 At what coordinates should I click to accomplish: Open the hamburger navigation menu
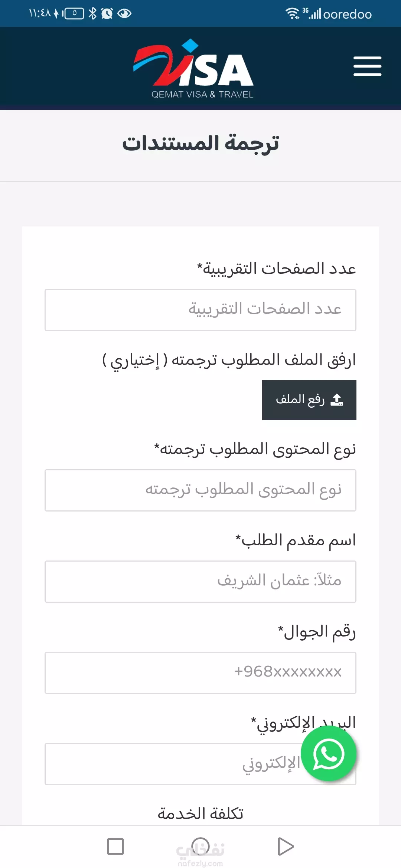coord(367,66)
